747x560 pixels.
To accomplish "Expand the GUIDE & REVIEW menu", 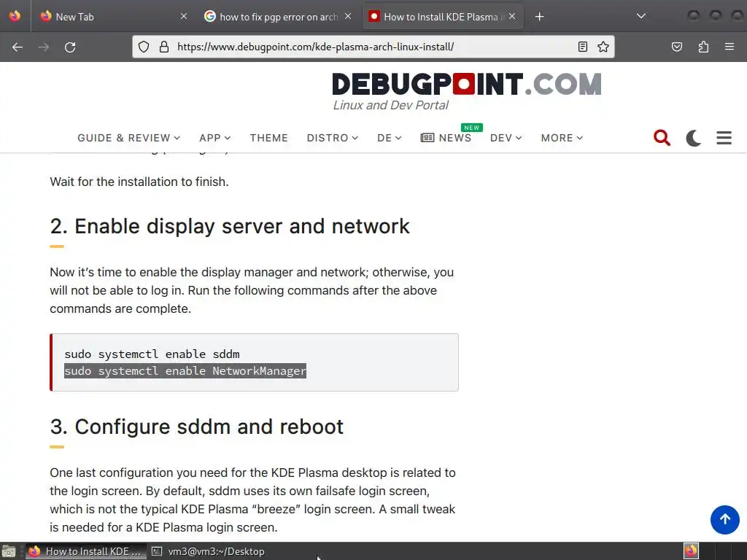I will 128,138.
